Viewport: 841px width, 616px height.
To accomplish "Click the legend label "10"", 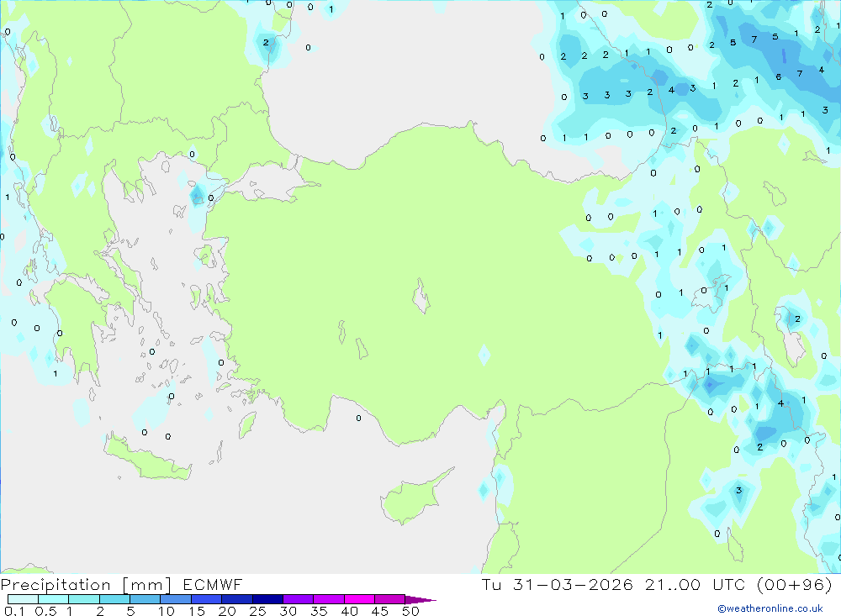I will pyautogui.click(x=167, y=611).
